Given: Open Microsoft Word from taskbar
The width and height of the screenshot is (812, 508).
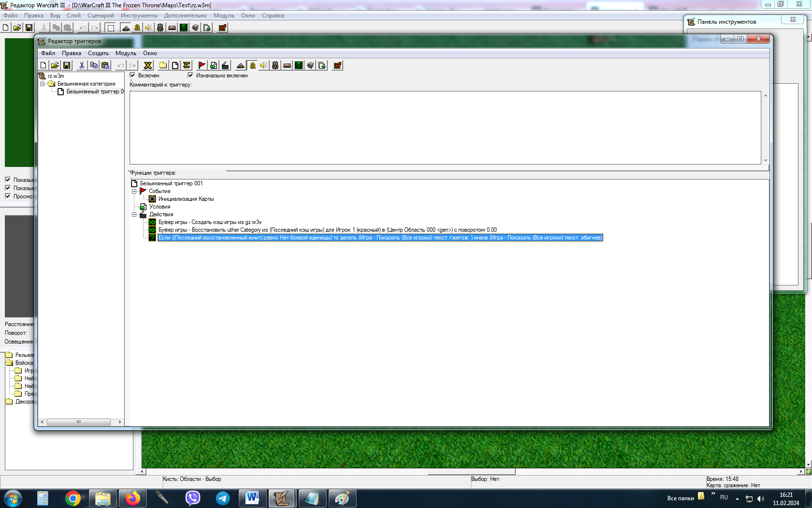Looking at the screenshot, I should point(252,498).
